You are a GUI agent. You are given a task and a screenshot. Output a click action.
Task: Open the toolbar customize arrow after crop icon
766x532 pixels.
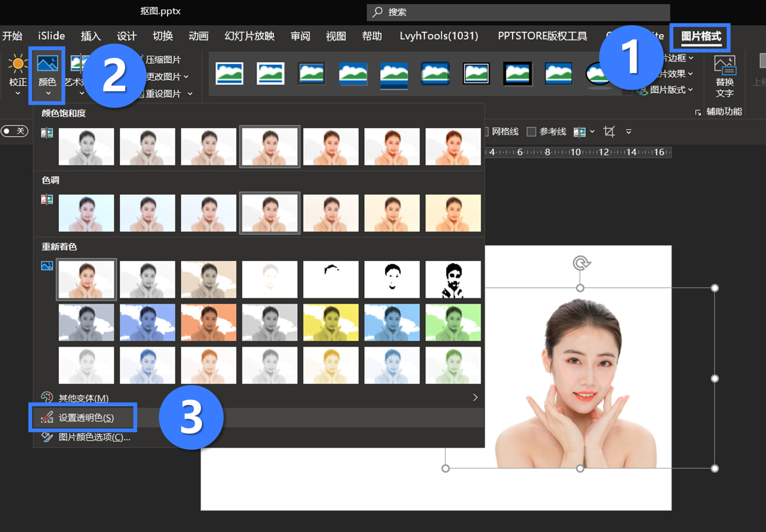(x=628, y=131)
